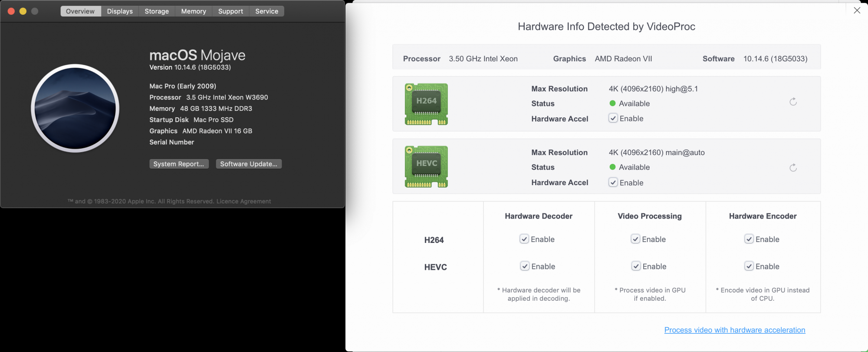This screenshot has height=352, width=868.
Task: Click the HEVC chip icon
Action: click(426, 167)
